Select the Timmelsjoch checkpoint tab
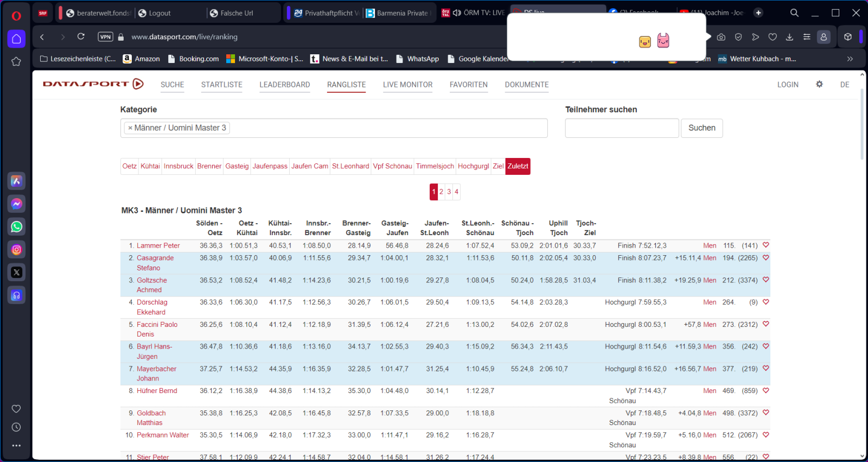This screenshot has width=868, height=462. (x=435, y=166)
